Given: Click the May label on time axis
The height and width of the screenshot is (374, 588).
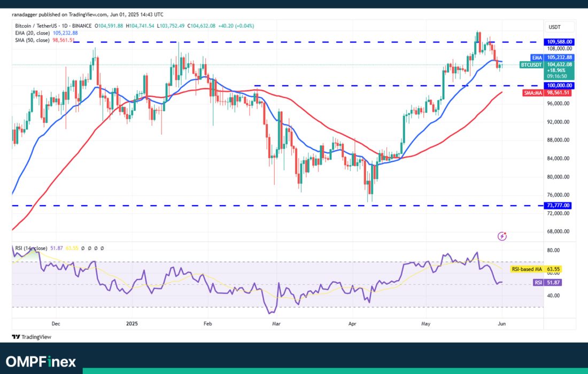Looking at the screenshot, I should (425, 324).
